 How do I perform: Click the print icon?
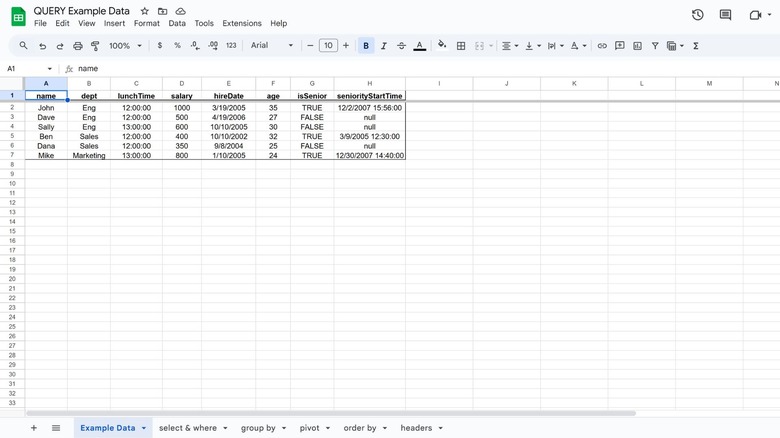[x=78, y=46]
